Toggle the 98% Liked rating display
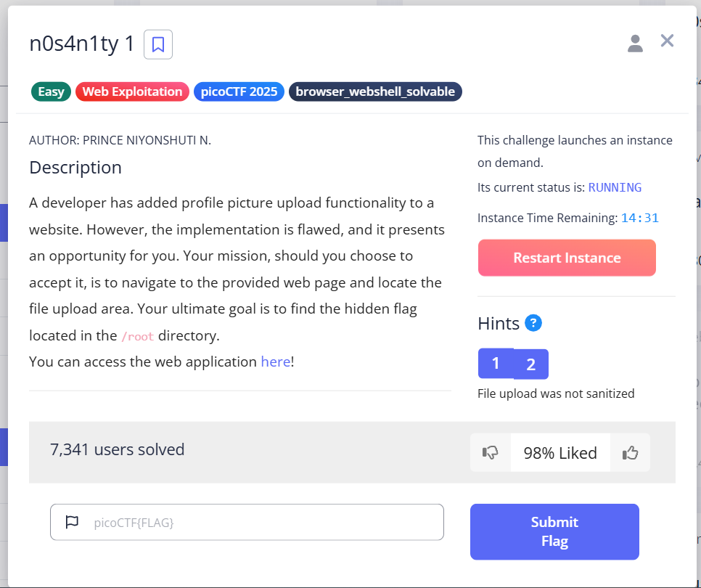This screenshot has height=588, width=701. pos(560,452)
